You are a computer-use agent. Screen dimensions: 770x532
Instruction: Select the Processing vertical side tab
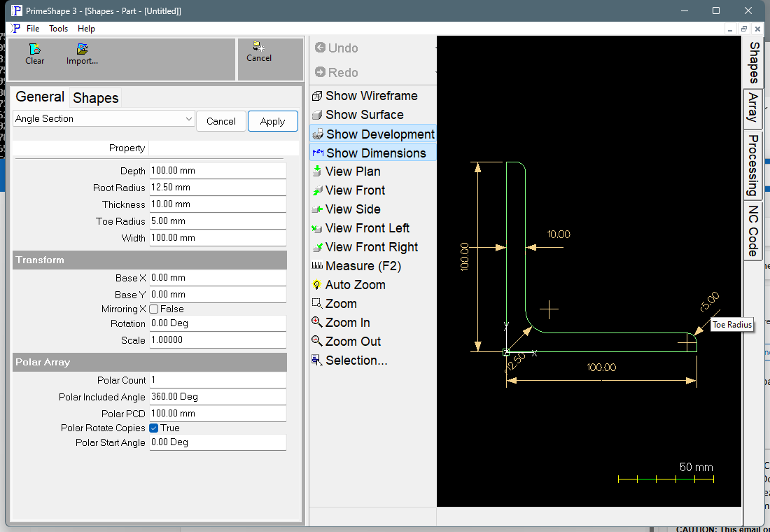tap(753, 165)
